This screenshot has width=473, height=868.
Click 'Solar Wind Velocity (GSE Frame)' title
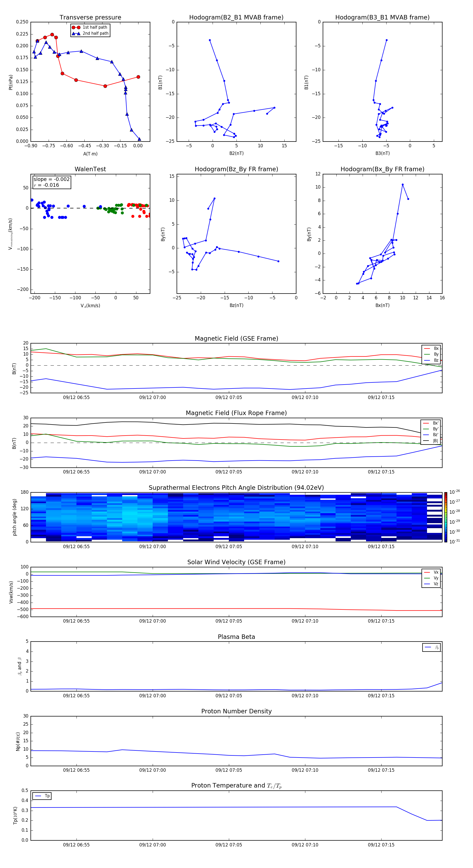tap(236, 562)
